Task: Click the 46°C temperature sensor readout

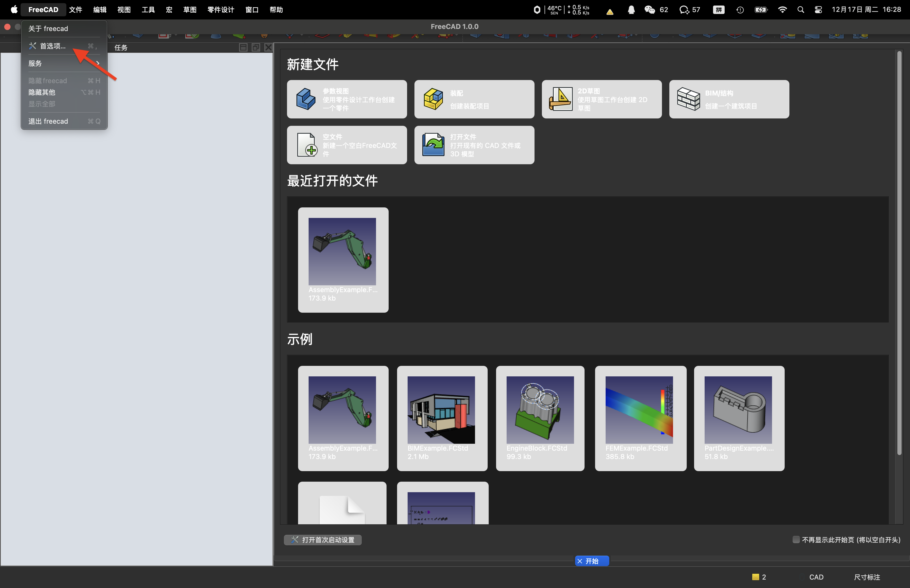Action: point(554,9)
